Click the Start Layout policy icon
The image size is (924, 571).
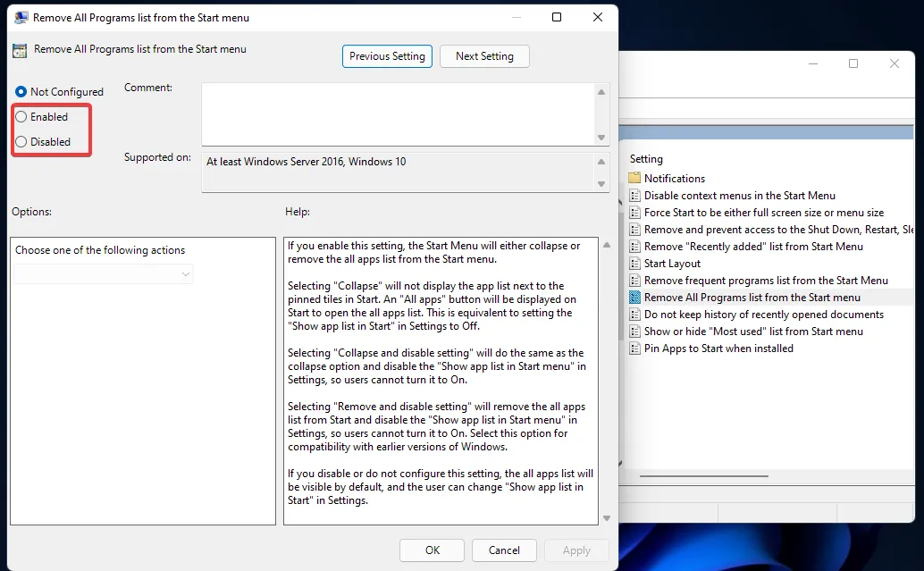click(634, 264)
